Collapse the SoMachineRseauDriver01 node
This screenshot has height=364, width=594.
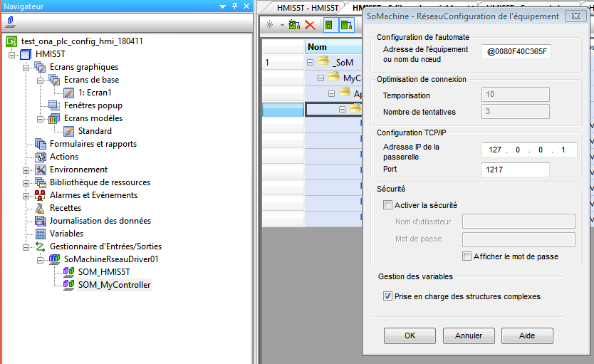coord(40,260)
